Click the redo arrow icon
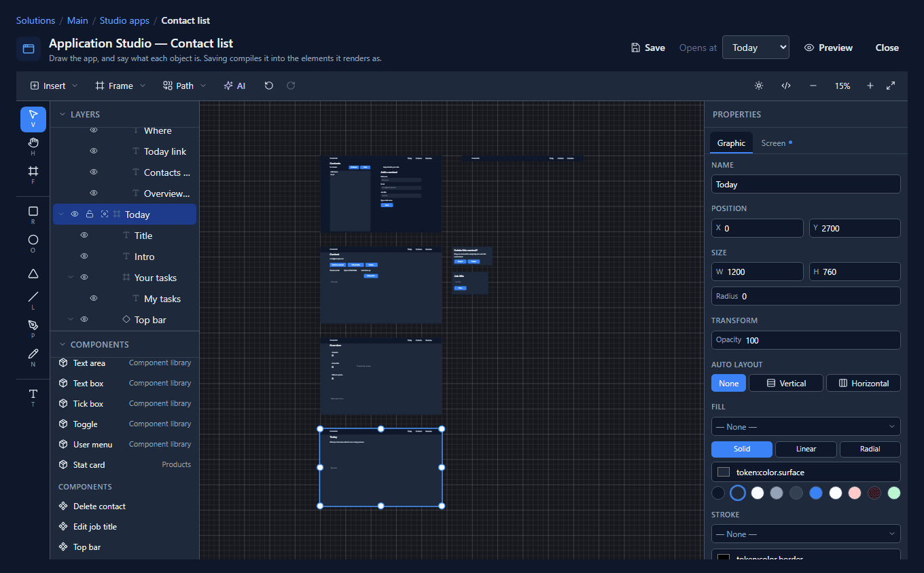The height and width of the screenshot is (573, 924). point(291,86)
